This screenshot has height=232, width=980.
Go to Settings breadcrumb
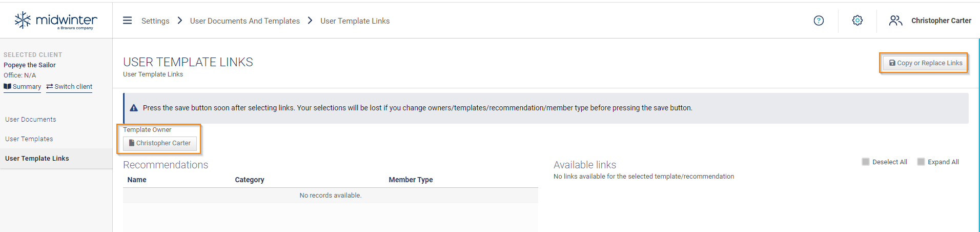point(155,21)
